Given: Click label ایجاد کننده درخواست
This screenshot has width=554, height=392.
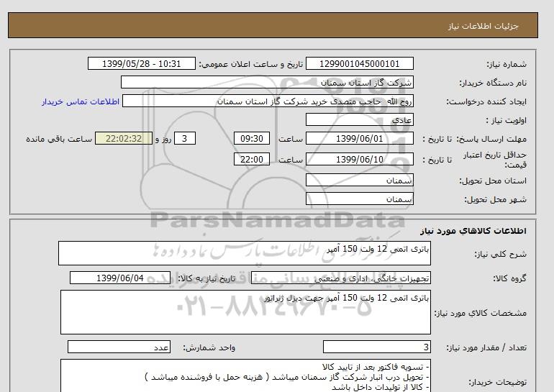Looking at the screenshot, I should pyautogui.click(x=486, y=101).
